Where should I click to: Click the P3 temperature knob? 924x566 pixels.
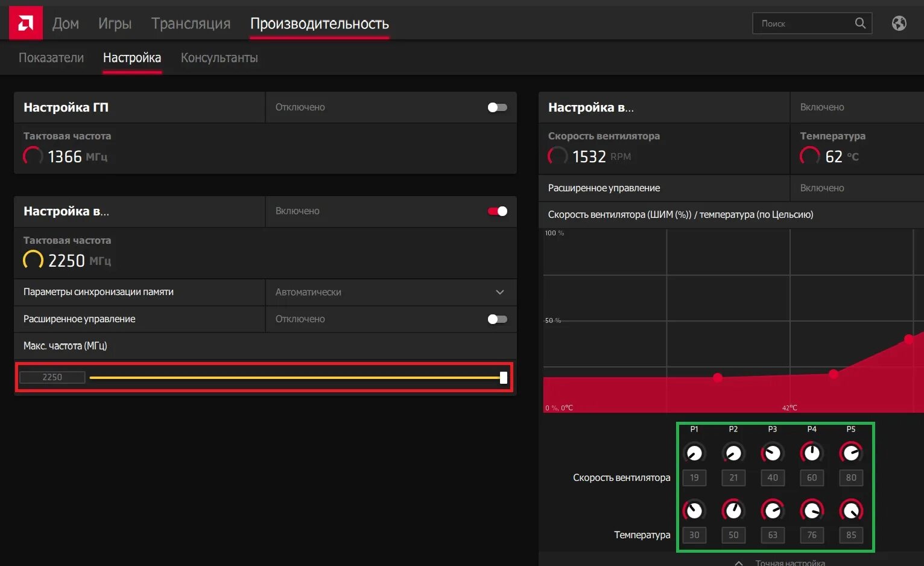pyautogui.click(x=773, y=510)
